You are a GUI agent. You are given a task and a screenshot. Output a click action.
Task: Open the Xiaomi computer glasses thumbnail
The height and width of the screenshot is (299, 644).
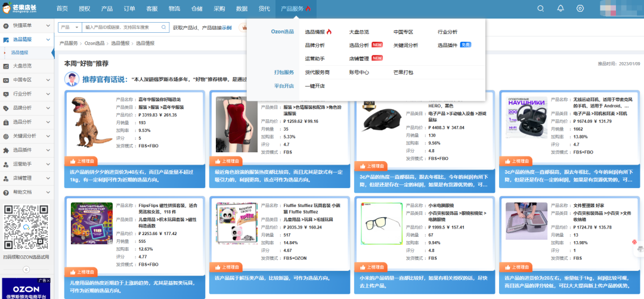(381, 223)
